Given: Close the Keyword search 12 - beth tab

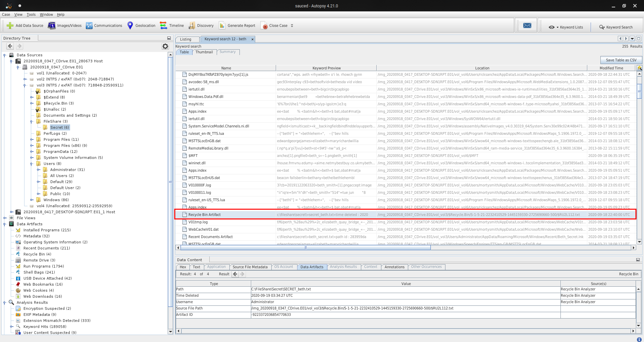Looking at the screenshot, I should pos(253,39).
